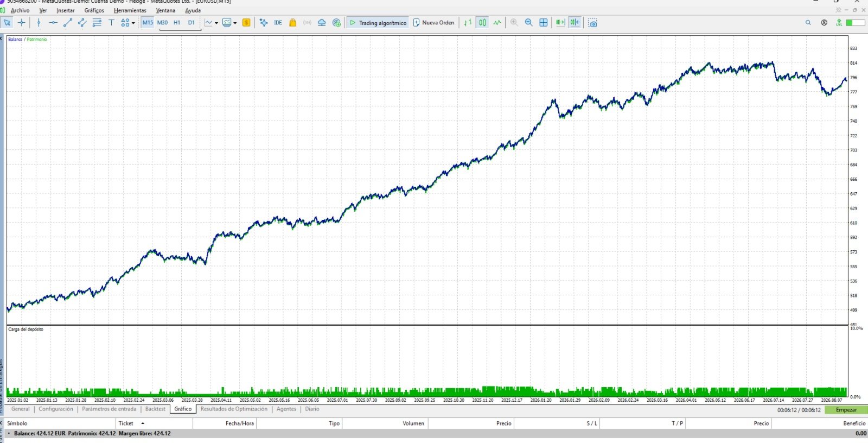Click the blue sparkle icon beside IDE
The width and height of the screenshot is (868, 443).
click(x=264, y=23)
